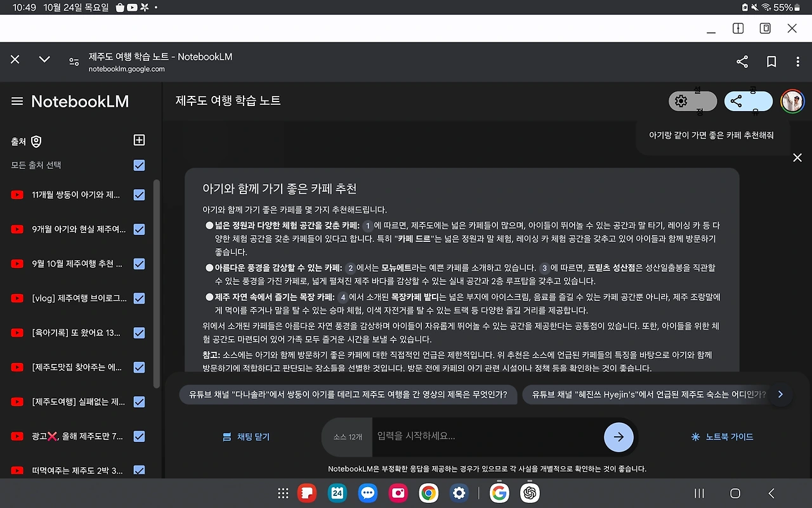This screenshot has width=812, height=508.
Task: Click user message 아기랑 같이 가면 좋은 카페 추천해줘
Action: tap(711, 135)
